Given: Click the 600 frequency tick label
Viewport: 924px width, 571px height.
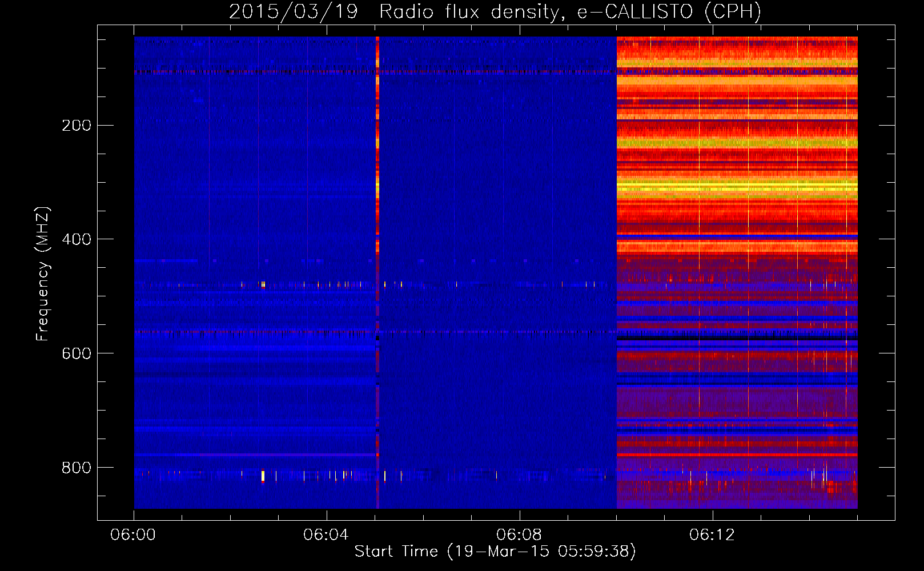Looking at the screenshot, I should 77,353.
